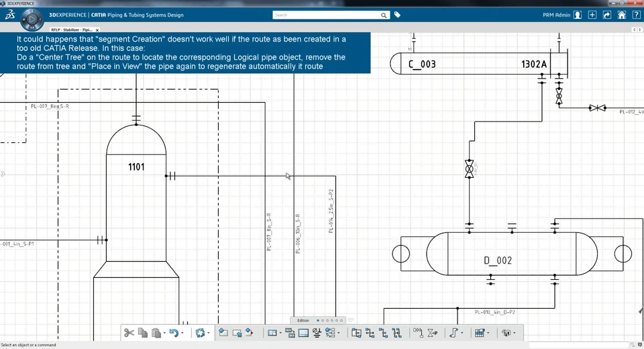This screenshot has width=644, height=349.
Task: Select the C_003 equipment label
Action: coord(422,64)
